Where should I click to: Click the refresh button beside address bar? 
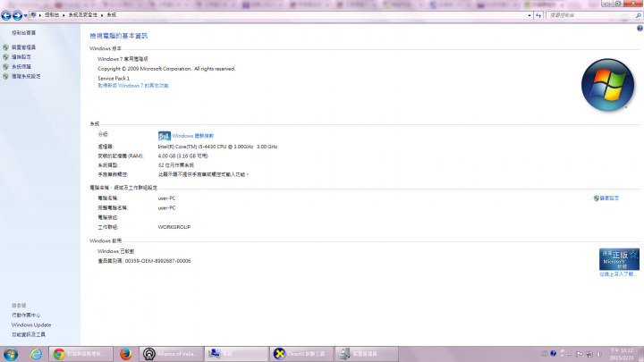[538, 15]
